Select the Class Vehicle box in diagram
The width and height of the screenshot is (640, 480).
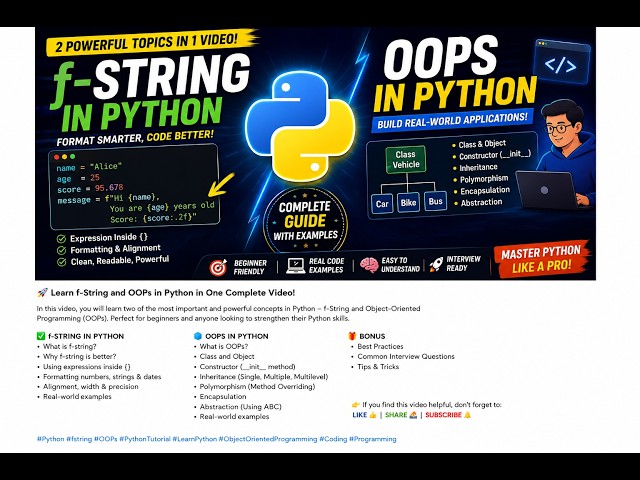pos(405,160)
